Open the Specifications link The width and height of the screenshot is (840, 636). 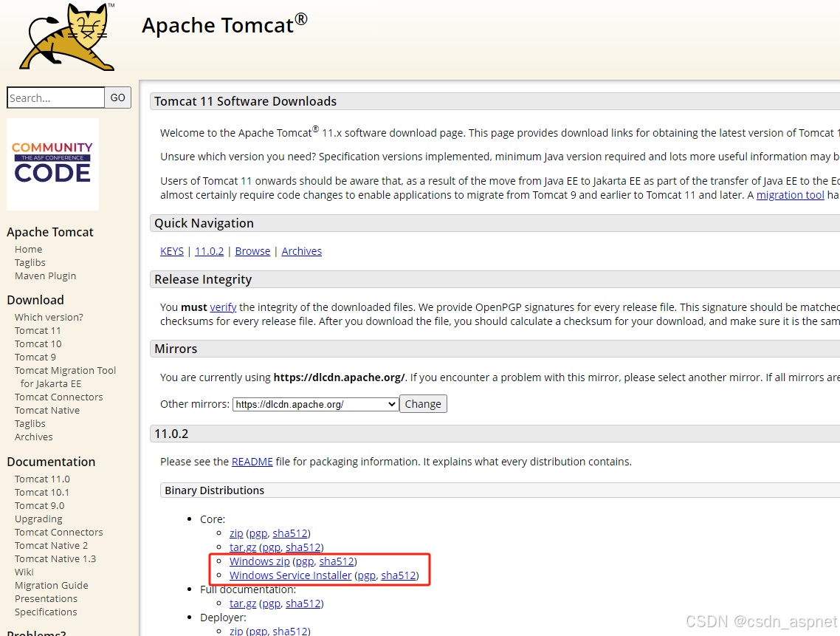pyautogui.click(x=46, y=612)
